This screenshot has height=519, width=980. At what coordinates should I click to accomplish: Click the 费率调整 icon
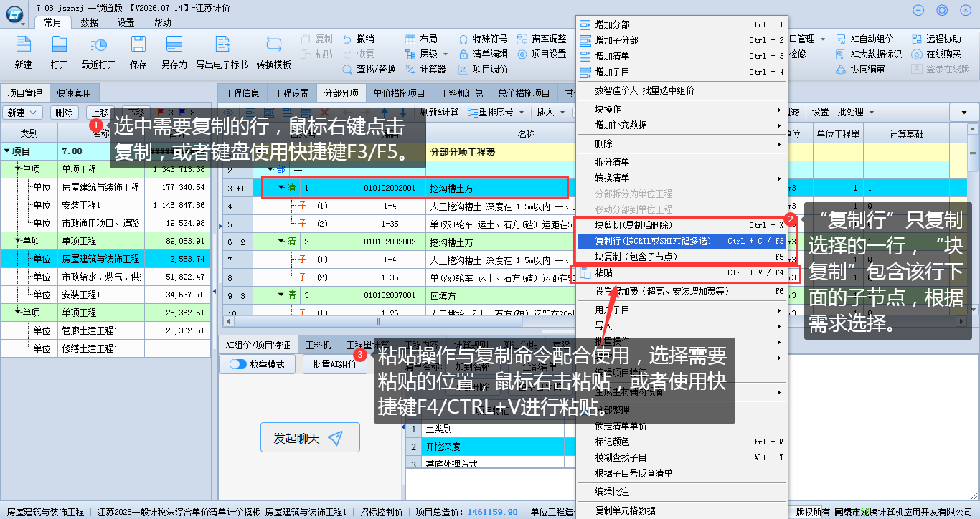[523, 39]
